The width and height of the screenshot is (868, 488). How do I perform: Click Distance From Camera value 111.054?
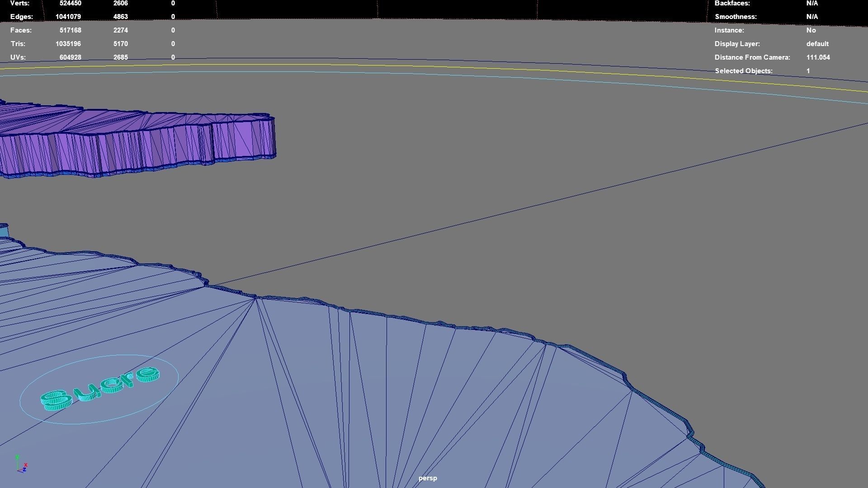[818, 57]
